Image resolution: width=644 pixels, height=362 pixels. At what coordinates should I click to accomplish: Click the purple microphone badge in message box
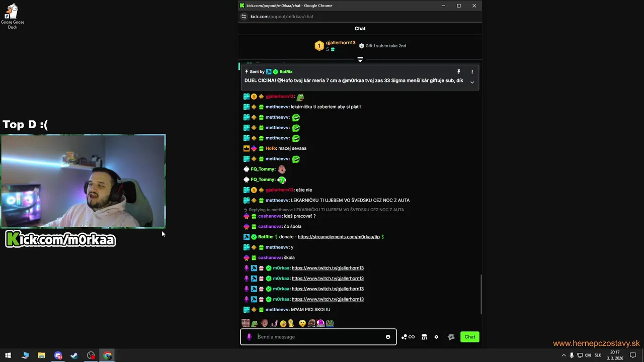(x=249, y=337)
